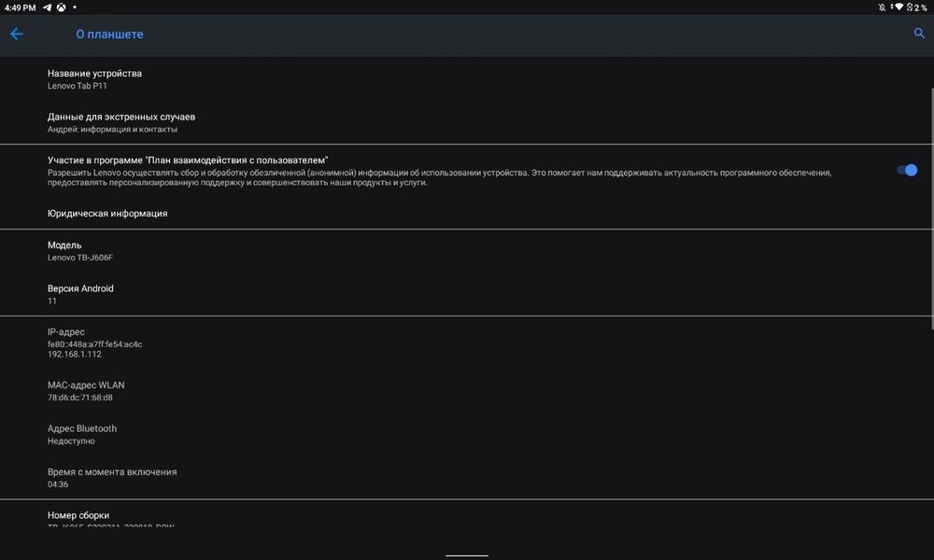Tap the Xbox notification icon in status bar
934x560 pixels.
[x=62, y=7]
